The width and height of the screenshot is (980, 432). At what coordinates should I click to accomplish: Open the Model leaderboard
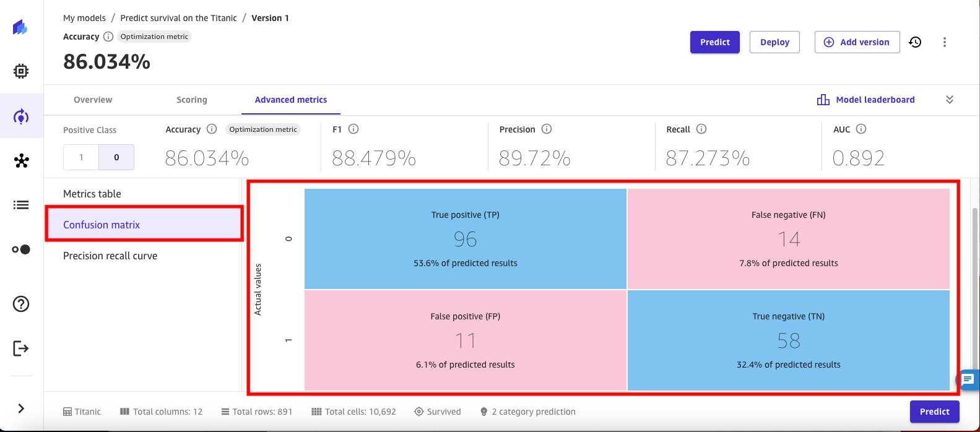tap(865, 100)
